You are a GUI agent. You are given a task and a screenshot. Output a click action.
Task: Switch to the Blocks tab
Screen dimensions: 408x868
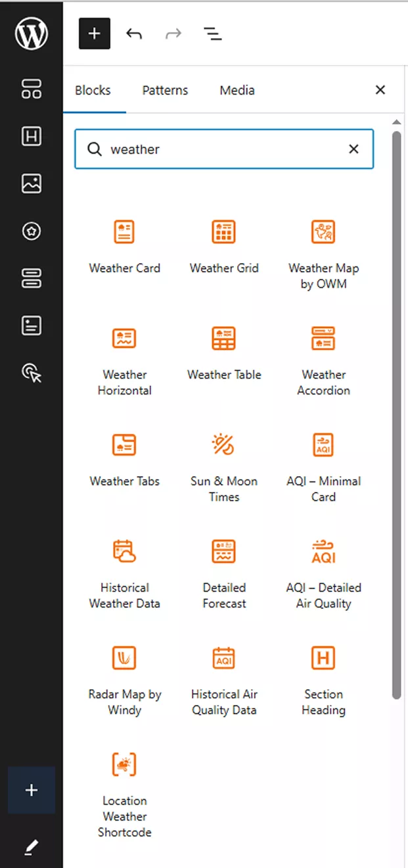click(93, 90)
